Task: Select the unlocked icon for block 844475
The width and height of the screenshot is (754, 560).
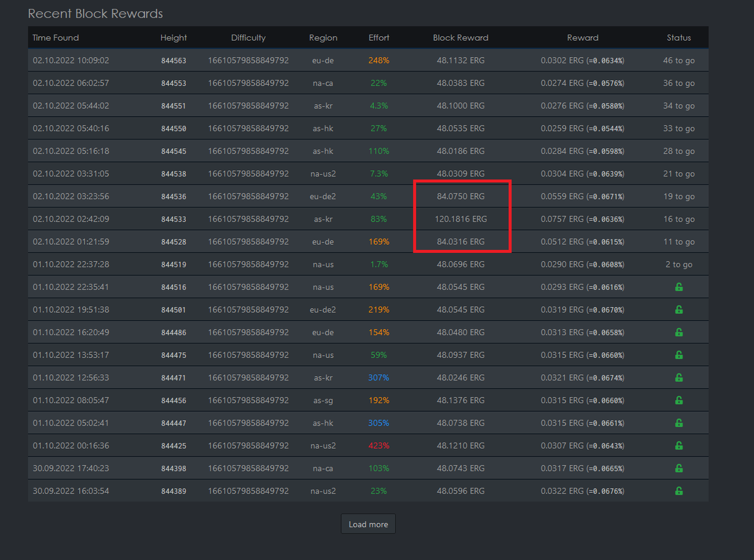Action: (679, 355)
